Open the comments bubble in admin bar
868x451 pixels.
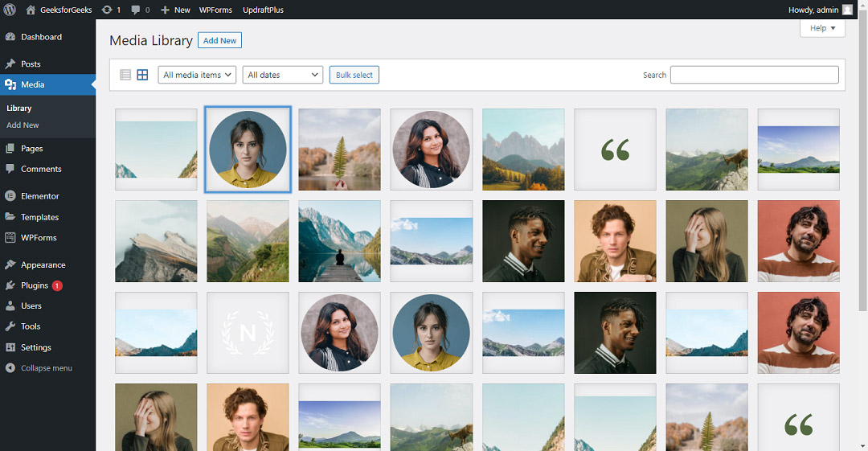click(136, 10)
